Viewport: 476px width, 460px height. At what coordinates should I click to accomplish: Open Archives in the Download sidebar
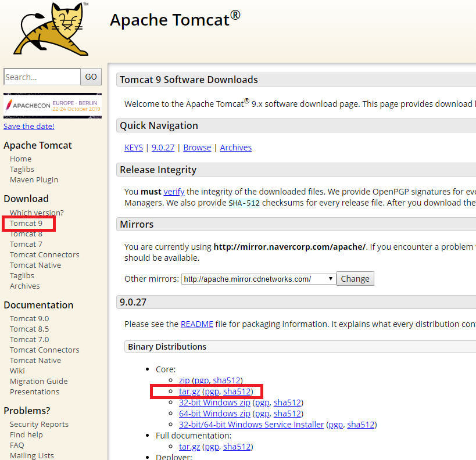point(25,286)
